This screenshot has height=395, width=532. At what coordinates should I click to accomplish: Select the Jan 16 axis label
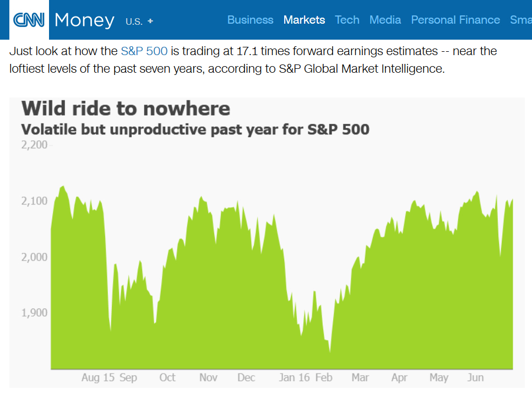294,377
